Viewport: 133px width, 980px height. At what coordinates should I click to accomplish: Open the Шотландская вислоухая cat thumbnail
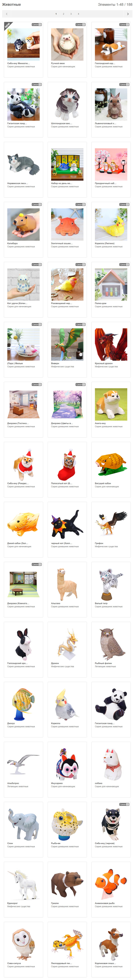(x=67, y=105)
